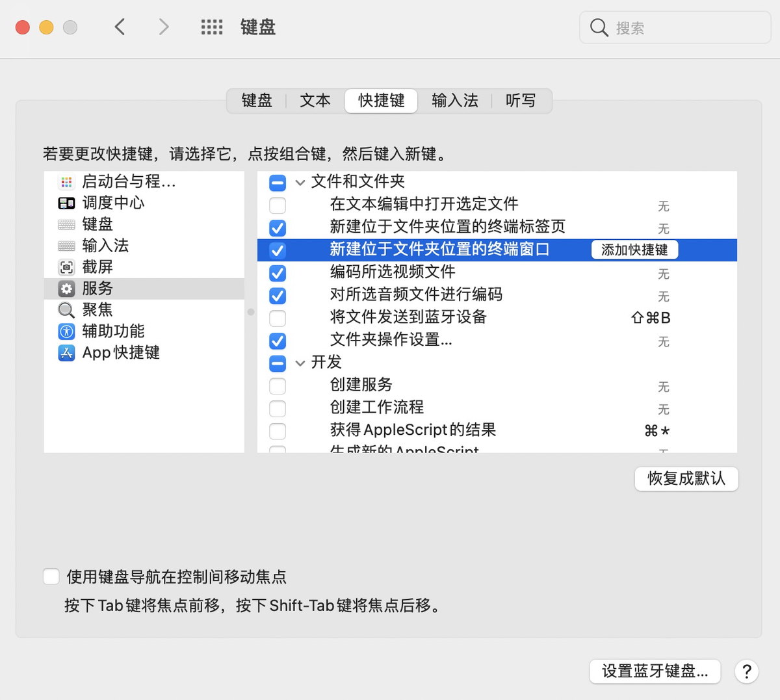Click the Launchpad & Dock icon in sidebar
780x700 pixels.
pos(66,182)
